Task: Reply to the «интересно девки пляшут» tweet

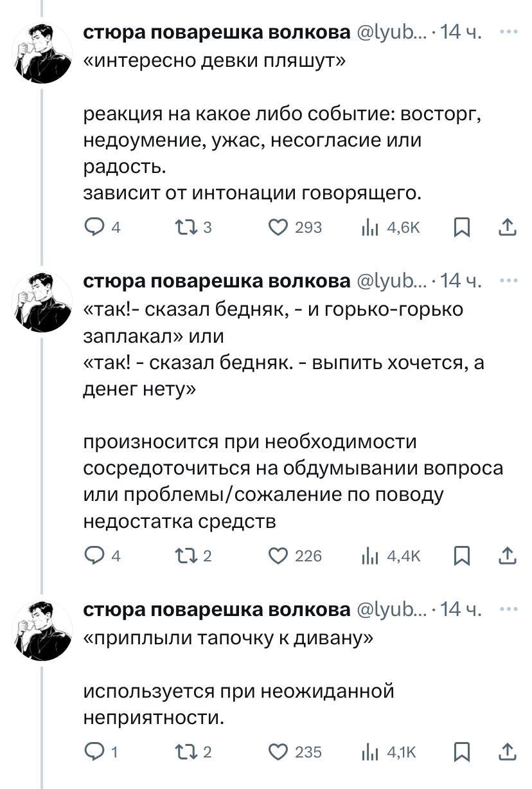Action: 94,227
